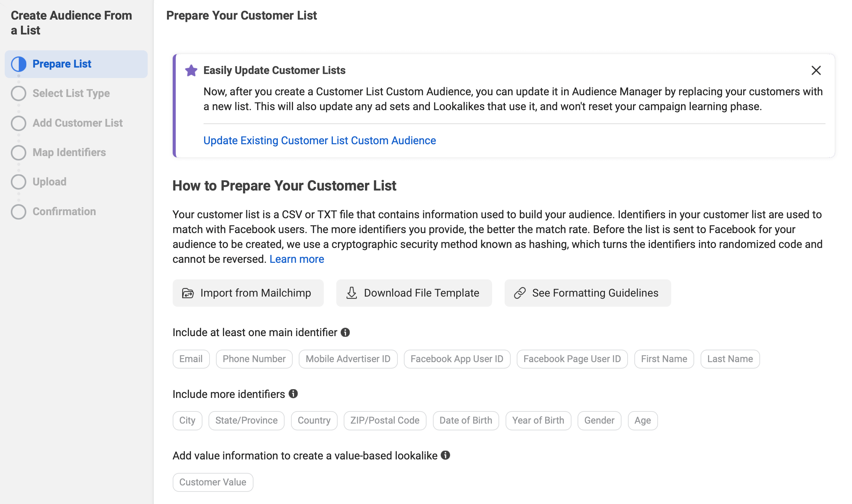
Task: Click the Map Identifiers step radio
Action: [18, 152]
